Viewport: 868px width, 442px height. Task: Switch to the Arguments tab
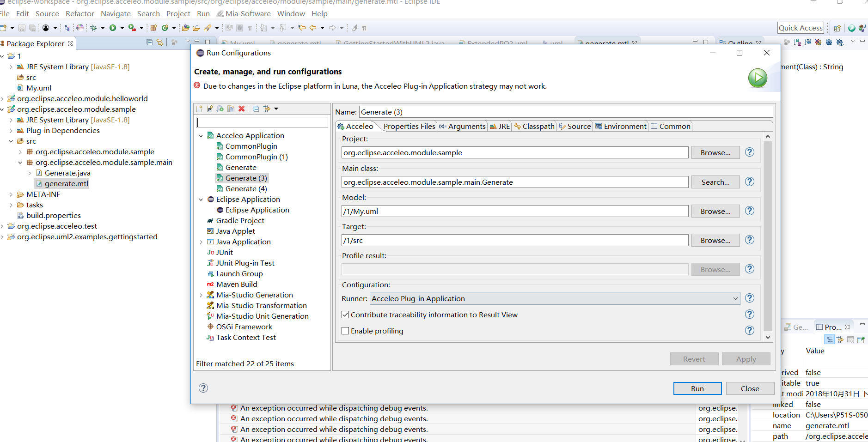tap(462, 127)
